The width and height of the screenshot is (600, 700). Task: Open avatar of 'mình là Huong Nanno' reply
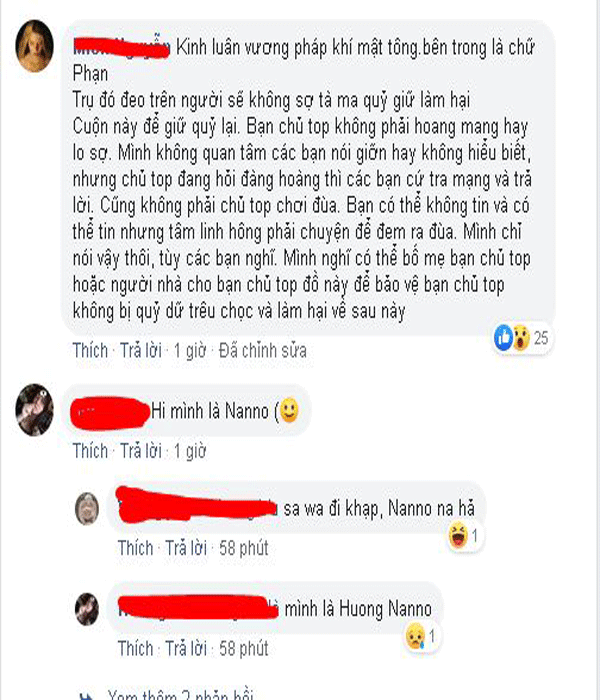coord(87,609)
